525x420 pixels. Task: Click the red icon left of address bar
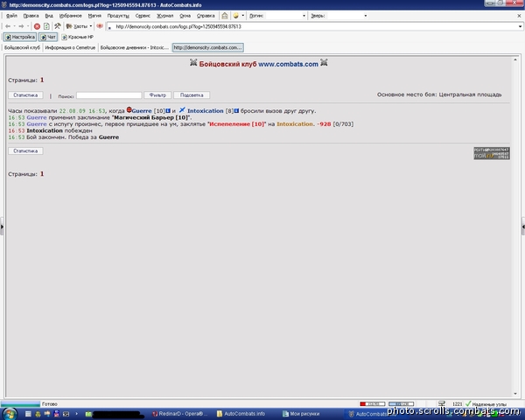coord(100,25)
